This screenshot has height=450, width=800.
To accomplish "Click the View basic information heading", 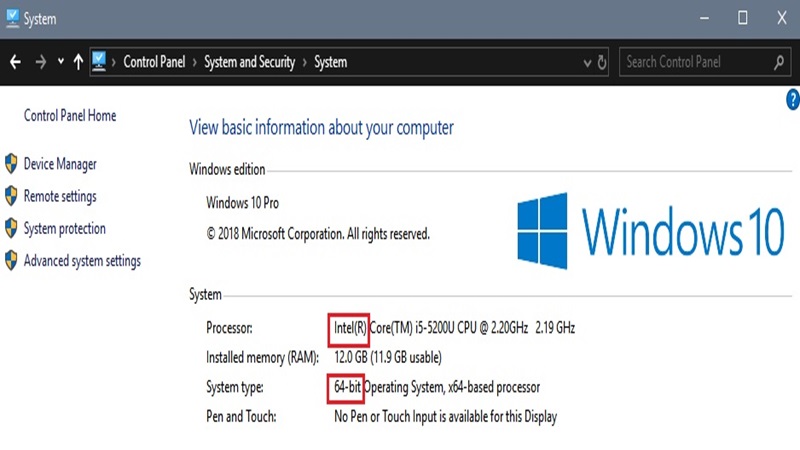I will tap(321, 128).
